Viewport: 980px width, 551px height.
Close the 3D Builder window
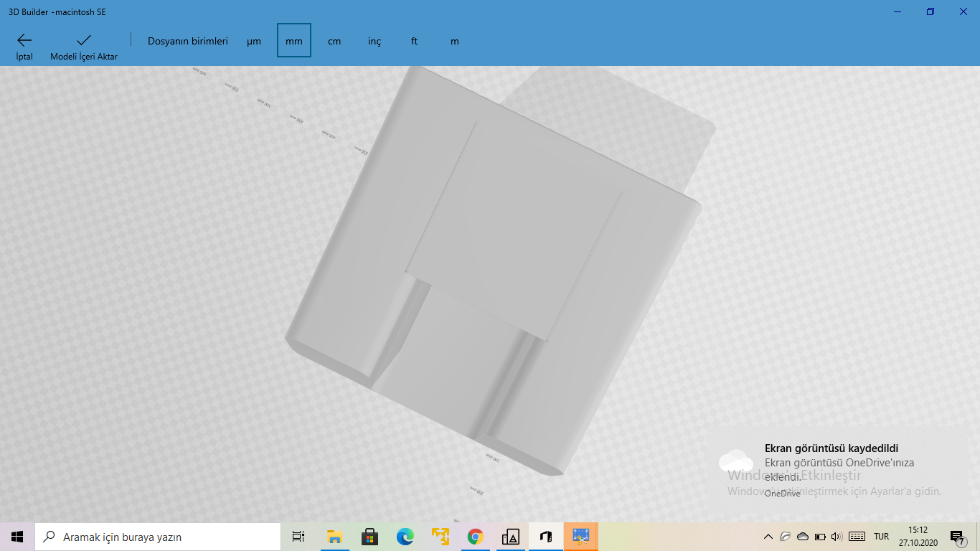coord(963,11)
